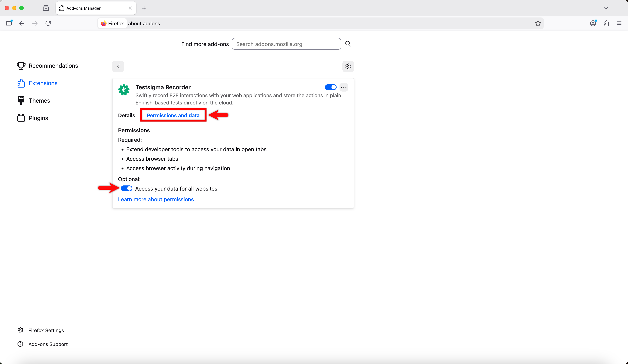Image resolution: width=628 pixels, height=364 pixels.
Task: Click the add-on search magnifier icon
Action: [x=348, y=44]
